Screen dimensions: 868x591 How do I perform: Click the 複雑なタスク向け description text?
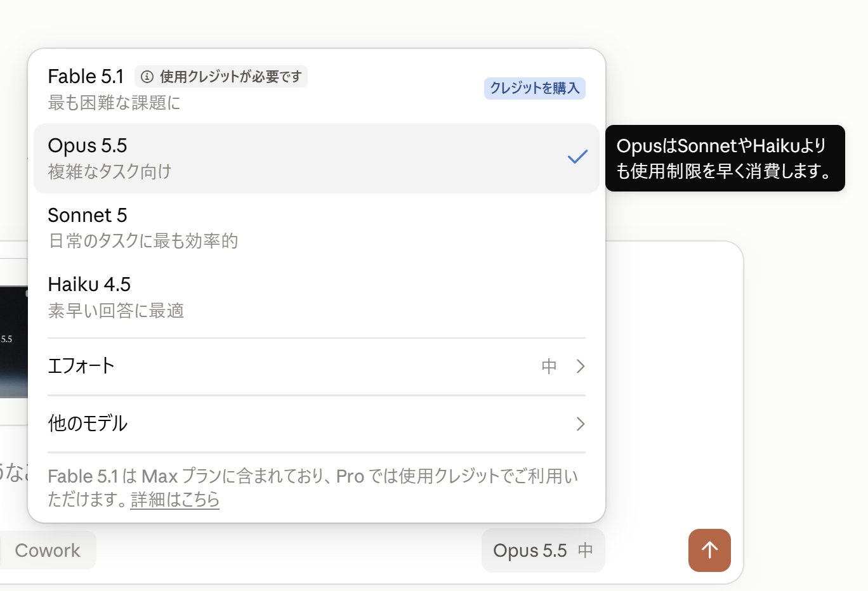(x=110, y=171)
